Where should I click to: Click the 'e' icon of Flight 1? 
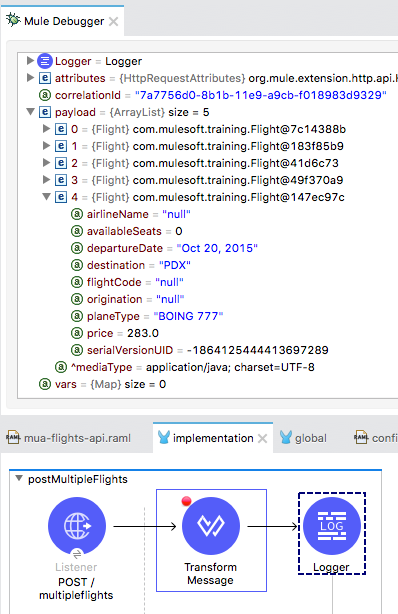[61, 146]
